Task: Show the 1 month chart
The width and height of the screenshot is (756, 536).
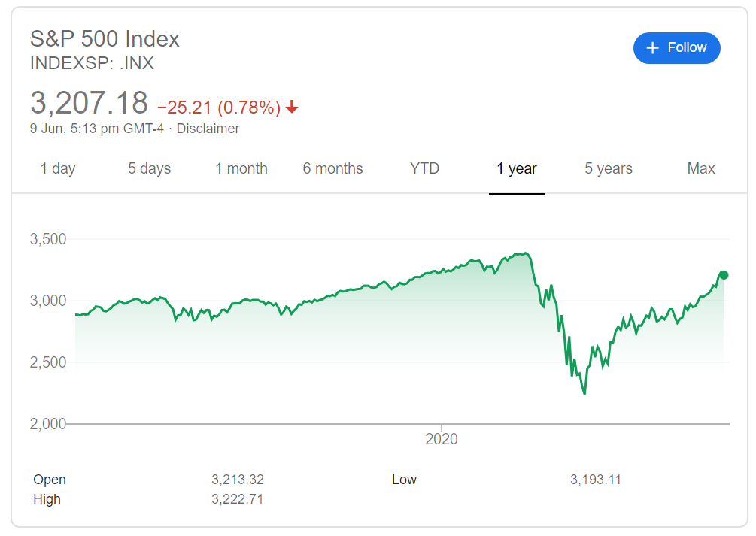Action: (241, 168)
